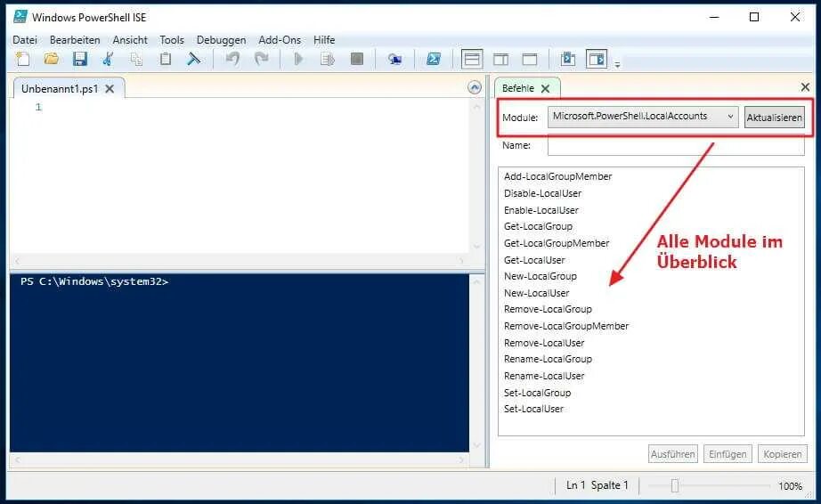This screenshot has width=821, height=504.
Task: Click the New script icon
Action: point(23,59)
